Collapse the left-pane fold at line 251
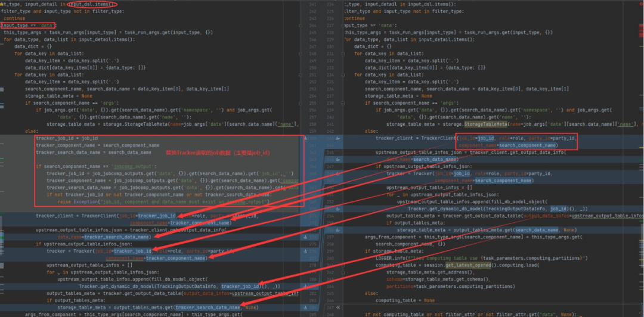Viewport: 644px width, 317px height. (x=301, y=74)
